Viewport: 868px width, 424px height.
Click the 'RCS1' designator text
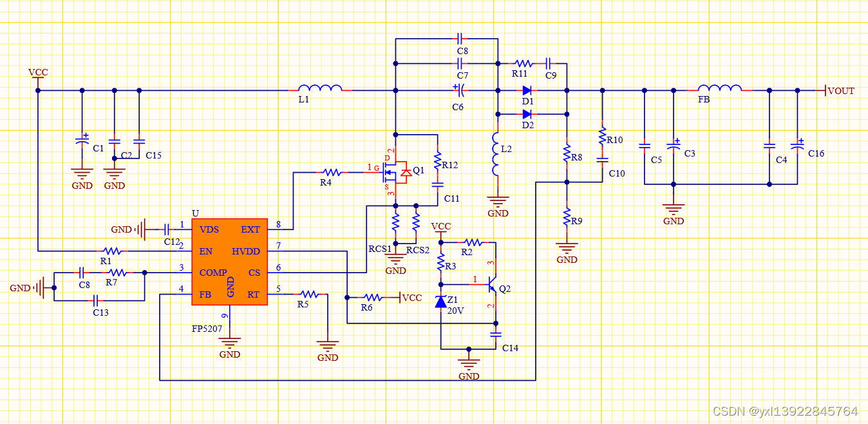[x=380, y=249]
